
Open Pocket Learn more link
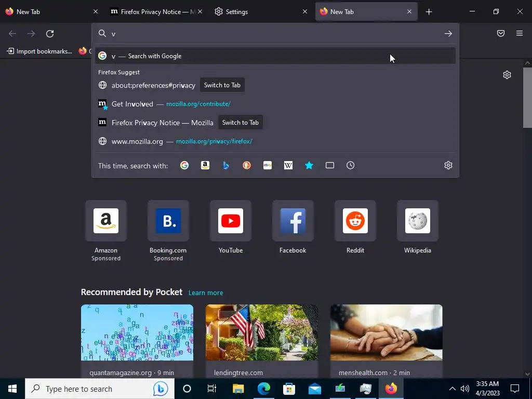click(206, 293)
